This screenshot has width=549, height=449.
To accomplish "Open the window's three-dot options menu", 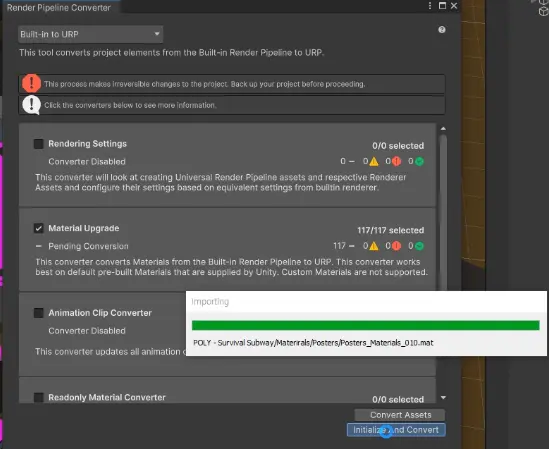I will click(430, 6).
